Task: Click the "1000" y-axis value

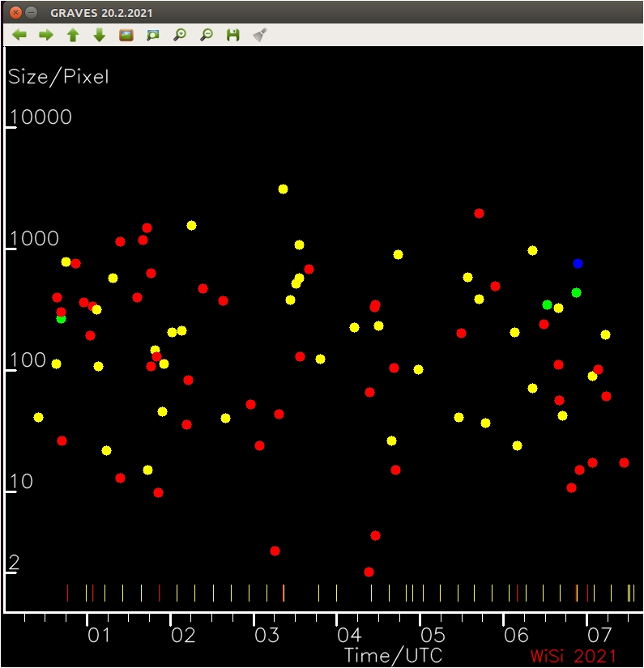Action: (34, 239)
